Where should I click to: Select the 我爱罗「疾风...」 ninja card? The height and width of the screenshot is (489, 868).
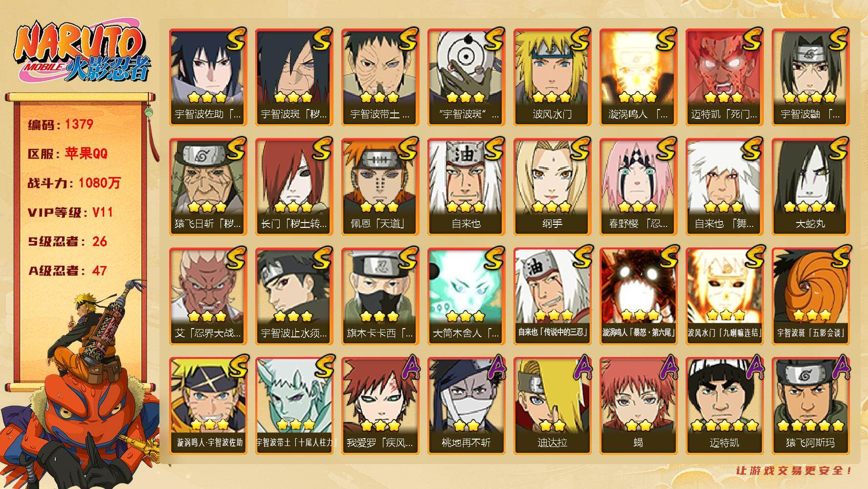380,406
